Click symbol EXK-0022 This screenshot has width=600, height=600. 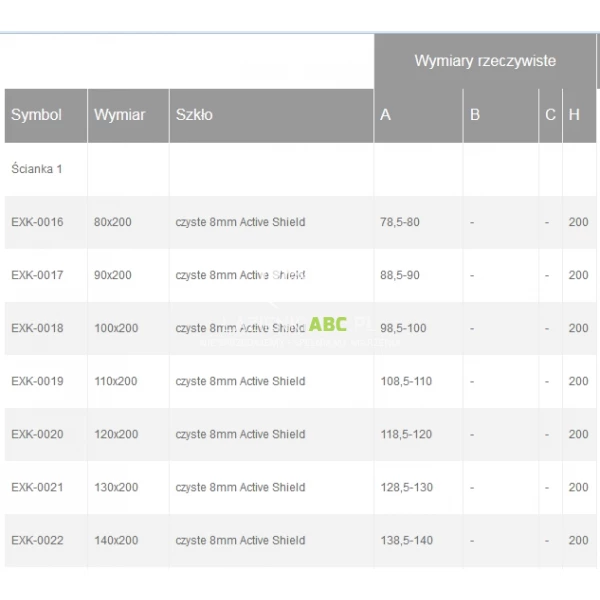[37, 540]
